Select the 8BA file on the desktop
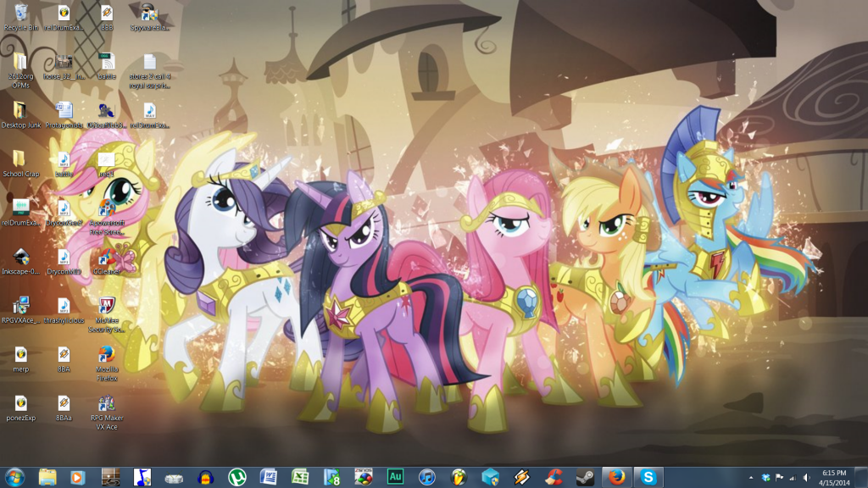868x488 pixels. pos(64,358)
